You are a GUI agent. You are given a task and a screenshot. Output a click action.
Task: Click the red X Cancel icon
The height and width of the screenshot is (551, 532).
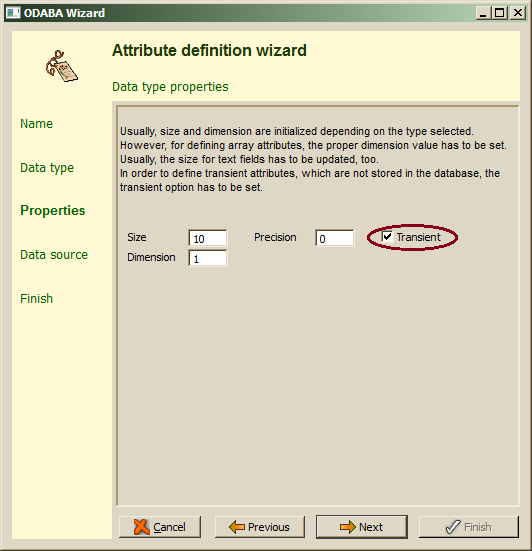pos(142,527)
